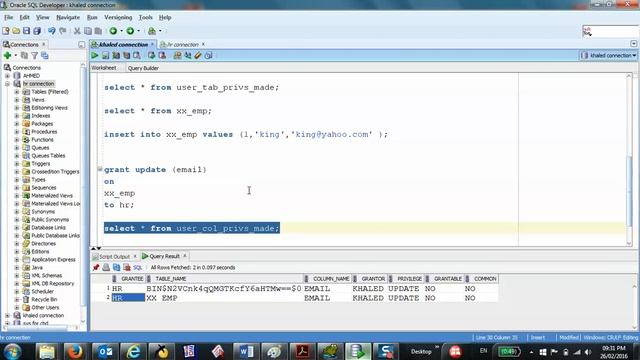Minimize the Connections panel
Viewport: 640px width, 360px height.
(81, 44)
